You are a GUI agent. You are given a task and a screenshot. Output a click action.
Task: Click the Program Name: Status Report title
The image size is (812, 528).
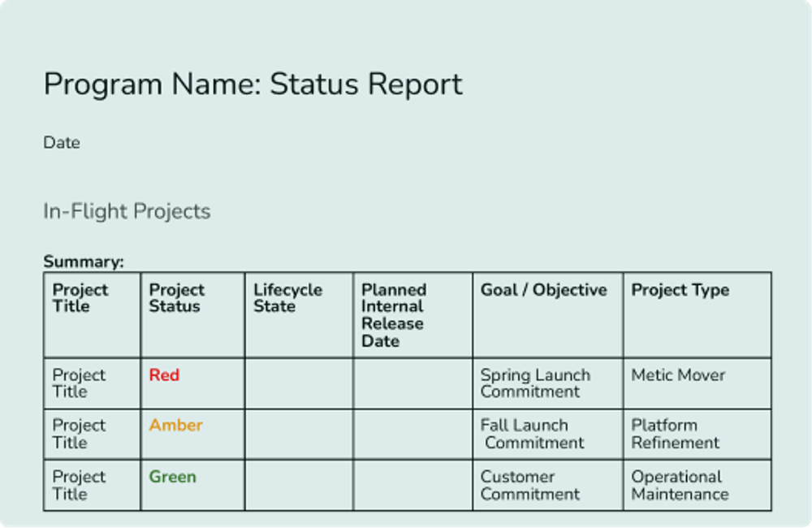[x=253, y=84]
